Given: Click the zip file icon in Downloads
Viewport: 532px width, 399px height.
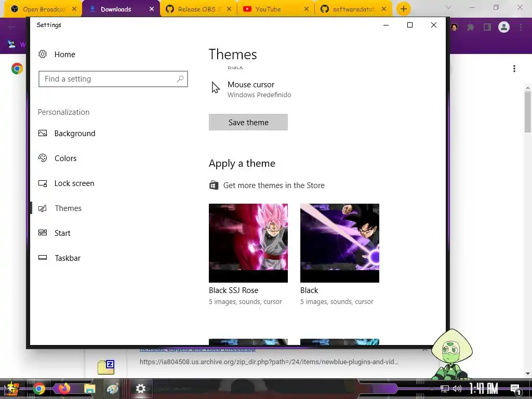Looking at the screenshot, I should (106, 367).
